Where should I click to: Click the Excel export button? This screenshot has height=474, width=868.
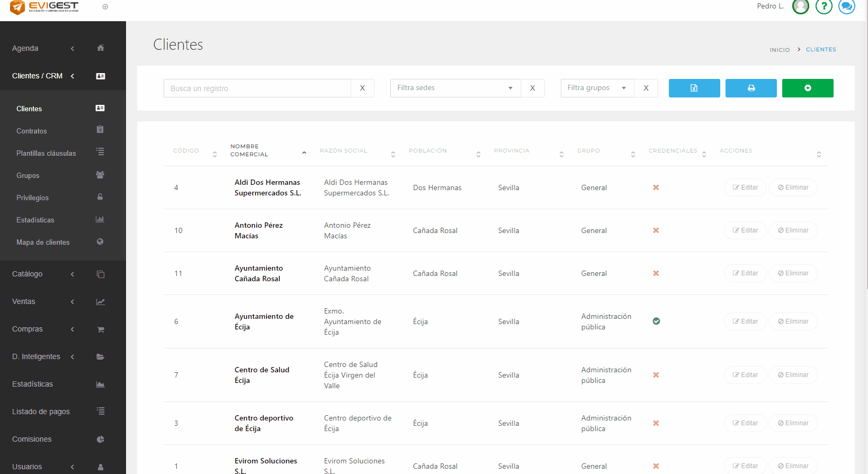tap(694, 88)
